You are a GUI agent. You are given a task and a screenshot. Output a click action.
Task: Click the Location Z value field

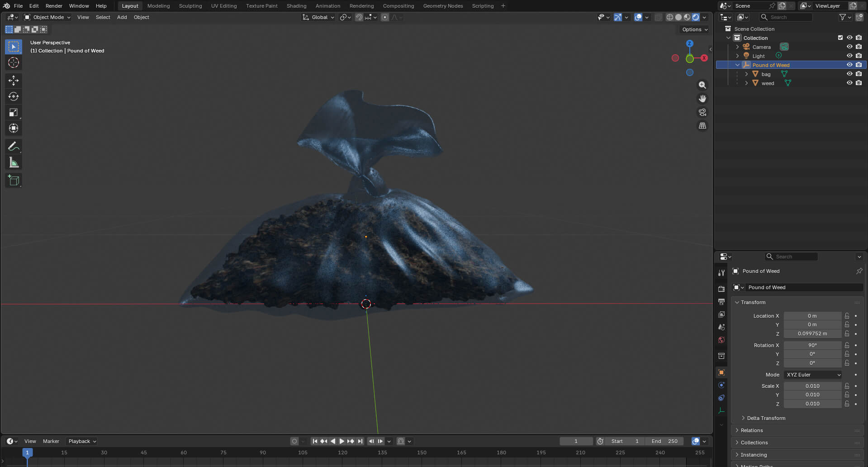[812, 334]
